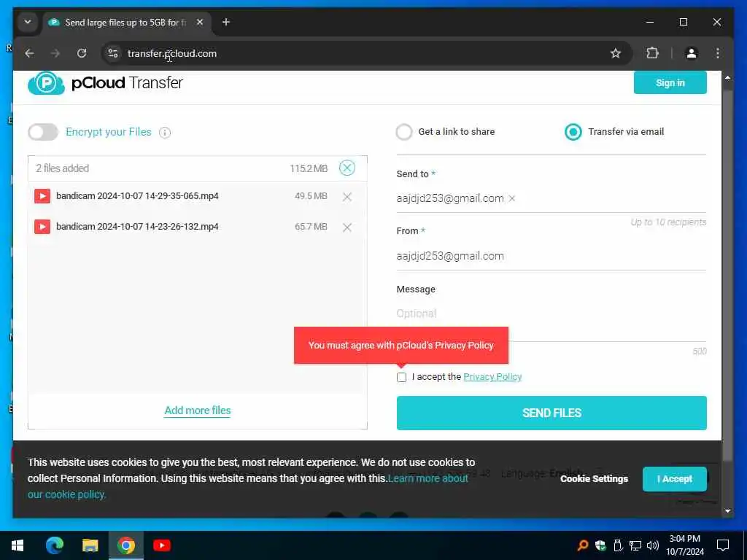Click Chrome icon in taskbar
Screen dimensions: 747x560
126,545
